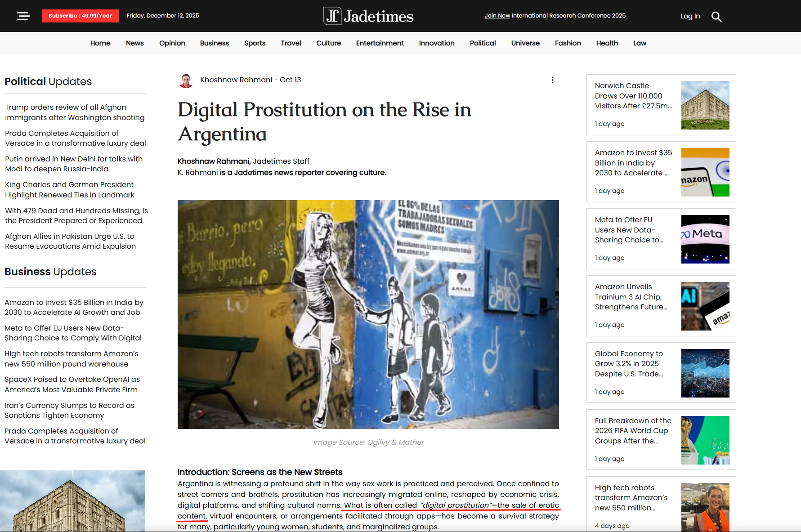Click the Log In link
This screenshot has height=532, width=801.
point(690,16)
